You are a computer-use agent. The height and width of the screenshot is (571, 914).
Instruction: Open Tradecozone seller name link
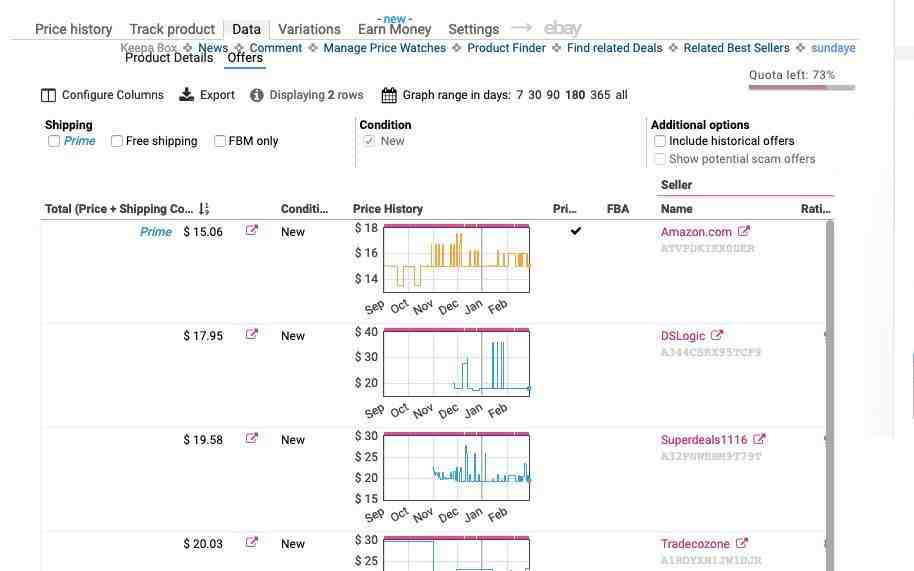point(695,544)
